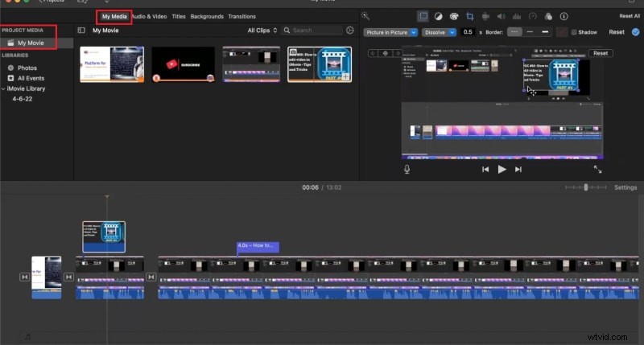
Task: Play the movie in the viewer
Action: [x=502, y=169]
